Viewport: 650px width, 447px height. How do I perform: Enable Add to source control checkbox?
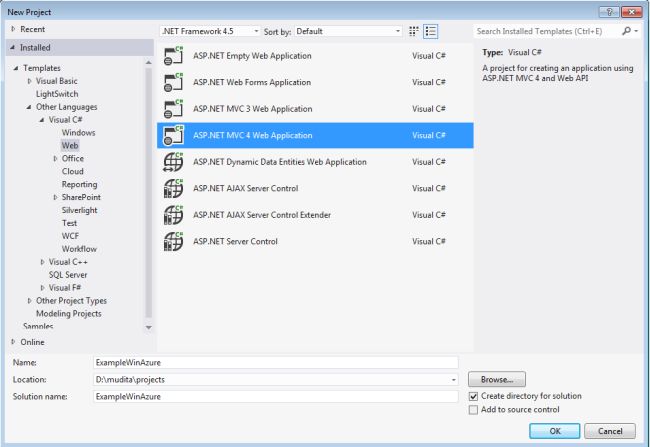(473, 410)
